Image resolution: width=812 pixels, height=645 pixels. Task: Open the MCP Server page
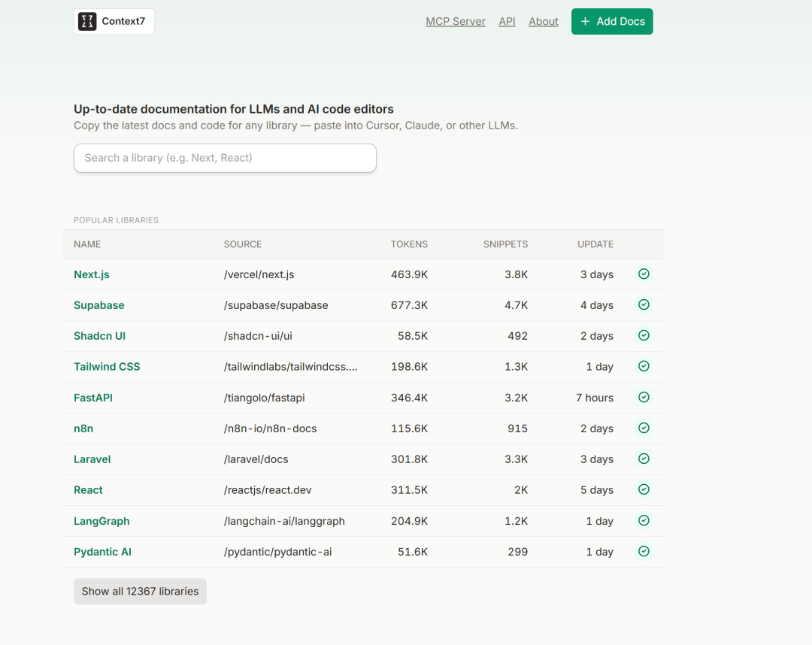(456, 22)
